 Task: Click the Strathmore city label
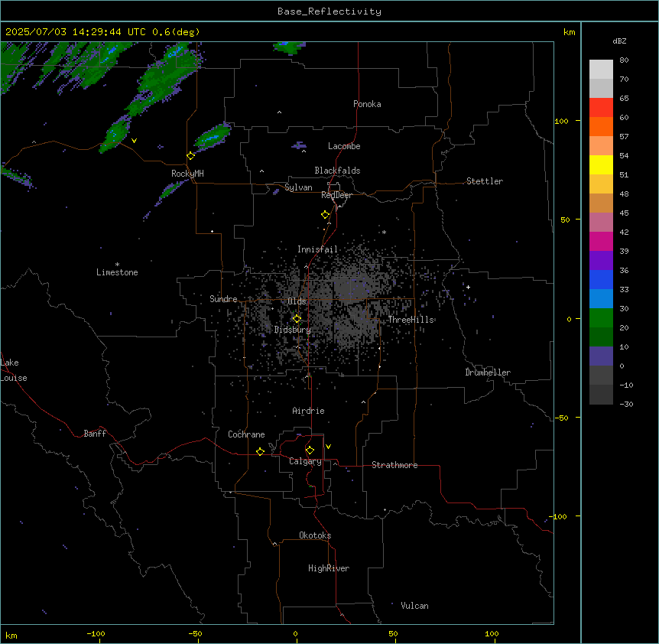(394, 465)
